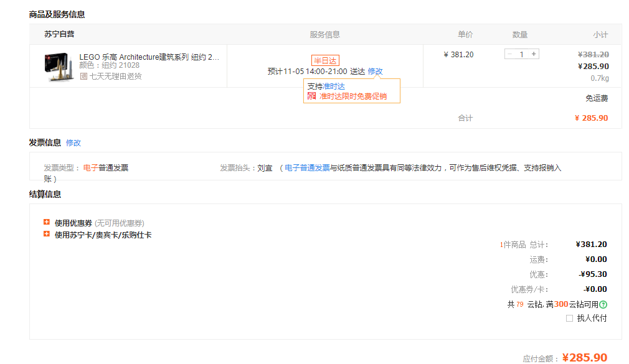Click the 七天无理由退货 return policy icon
This screenshot has width=629, height=364.
tap(83, 76)
